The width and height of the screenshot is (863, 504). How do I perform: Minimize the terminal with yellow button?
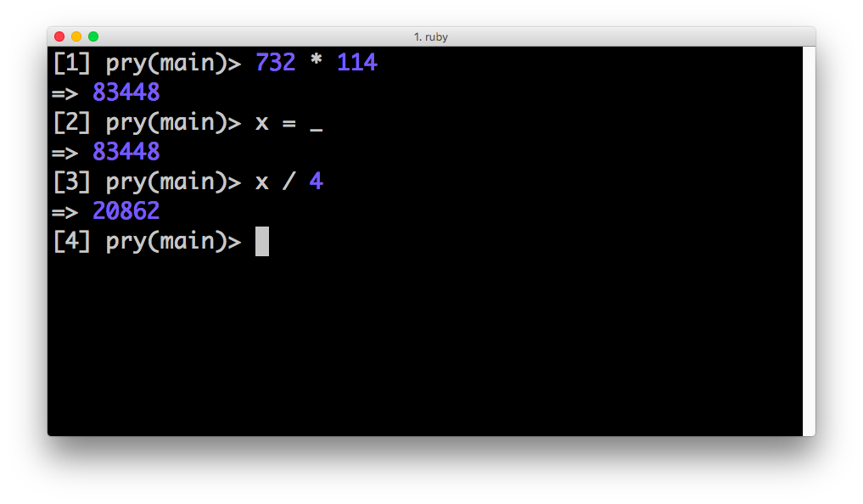coord(76,36)
